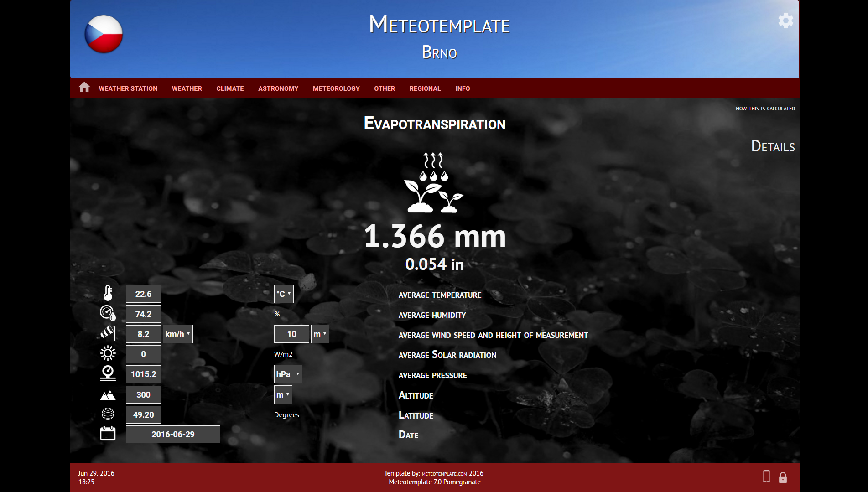Open the Astronomy menu
Screen dimensions: 868x492
point(278,88)
